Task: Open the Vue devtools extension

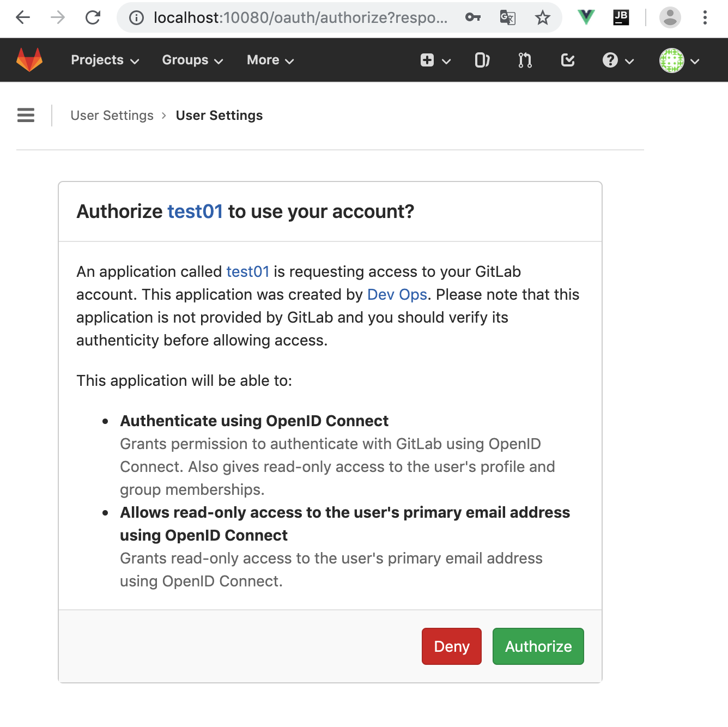Action: pos(586,17)
